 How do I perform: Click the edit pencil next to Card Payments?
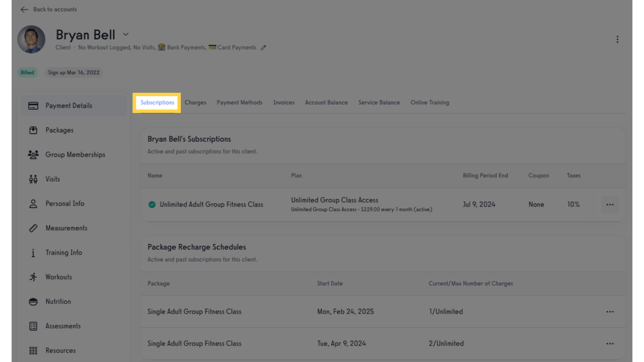pyautogui.click(x=264, y=47)
